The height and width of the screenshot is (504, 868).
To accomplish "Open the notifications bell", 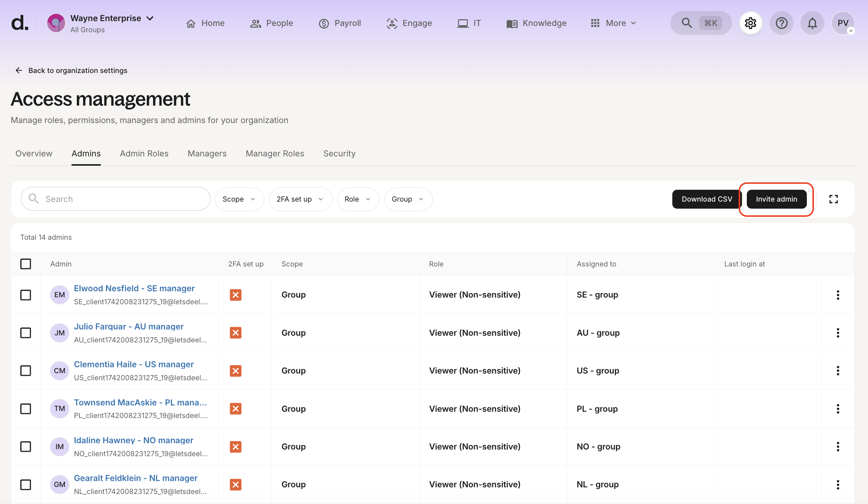I will pos(812,23).
